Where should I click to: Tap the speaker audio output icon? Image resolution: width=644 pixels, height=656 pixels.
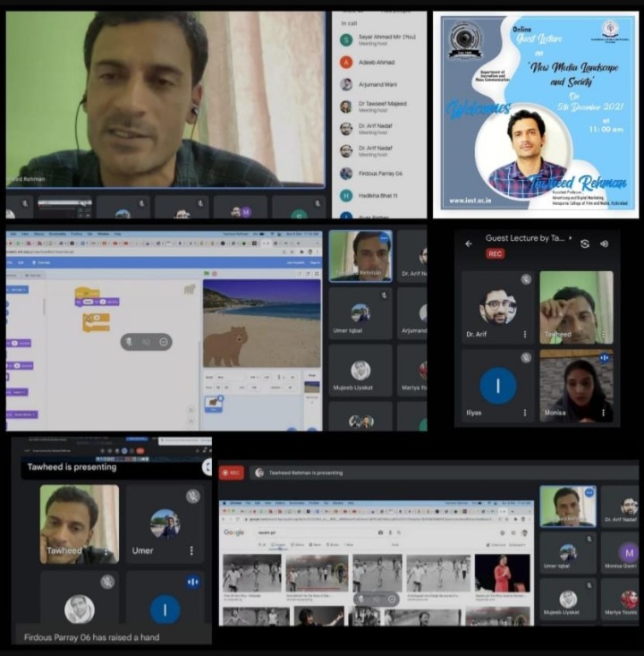pyautogui.click(x=604, y=243)
